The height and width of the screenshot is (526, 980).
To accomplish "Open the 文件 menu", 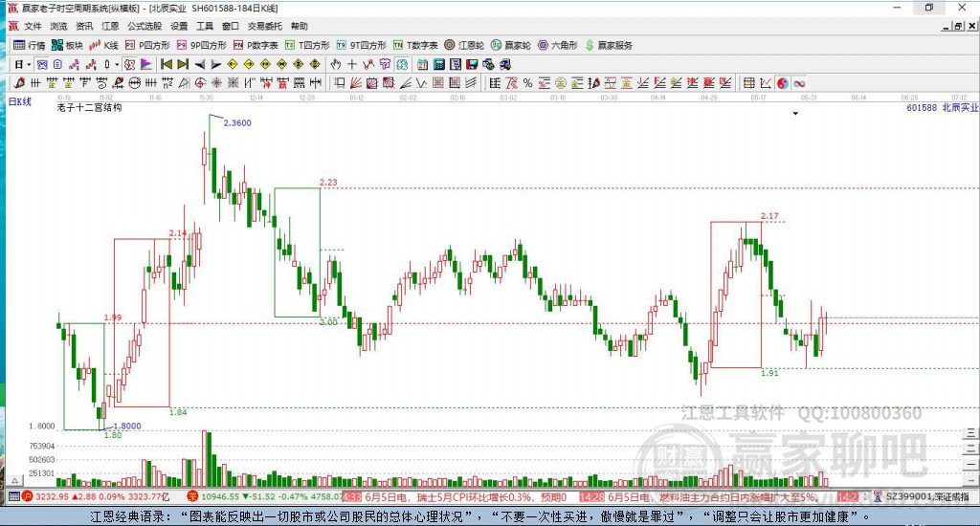I will tap(32, 26).
